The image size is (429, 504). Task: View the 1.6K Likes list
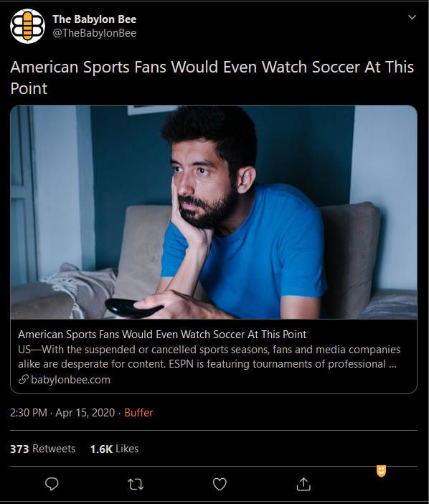[x=114, y=449]
